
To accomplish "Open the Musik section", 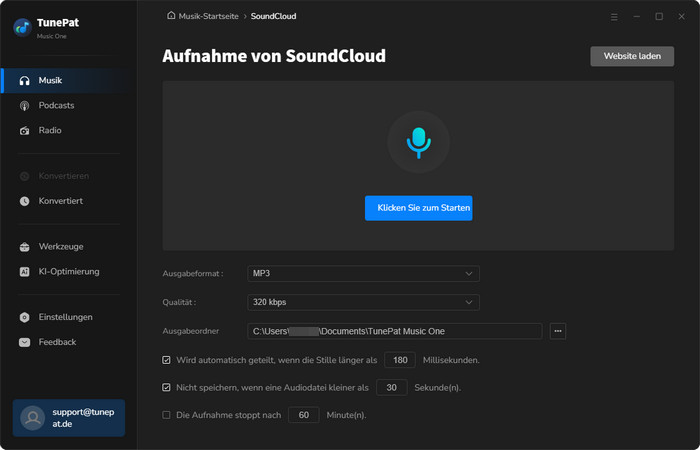I will 69,81.
